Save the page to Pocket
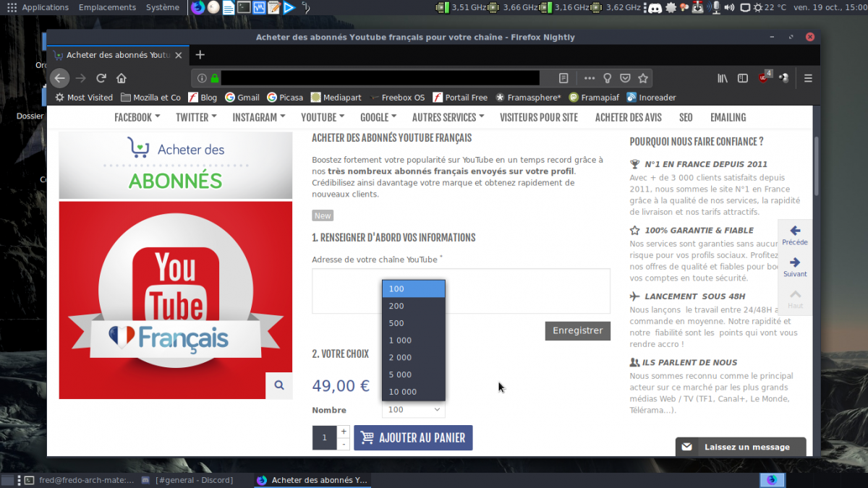The image size is (868, 488). click(625, 78)
